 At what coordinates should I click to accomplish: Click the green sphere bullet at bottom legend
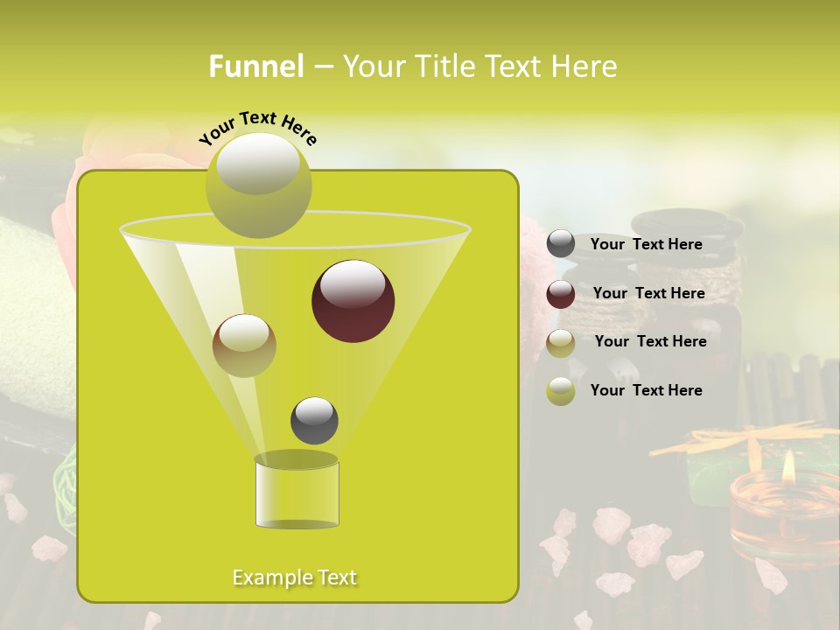pyautogui.click(x=561, y=391)
